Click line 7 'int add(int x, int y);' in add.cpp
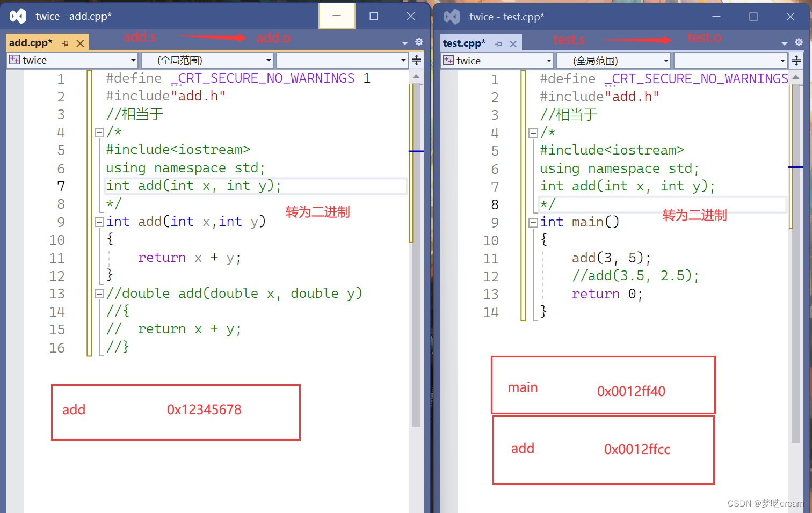The height and width of the screenshot is (513, 812). click(x=194, y=186)
